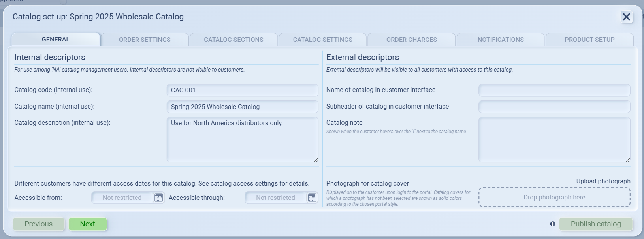Screen dimensions: 644x239
Task: Edit the internal Catalog name field
Action: pos(242,107)
